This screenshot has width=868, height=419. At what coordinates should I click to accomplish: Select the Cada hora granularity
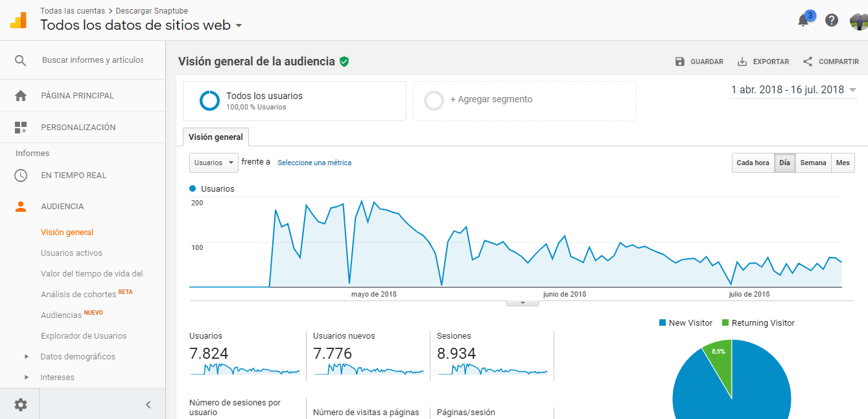(753, 163)
